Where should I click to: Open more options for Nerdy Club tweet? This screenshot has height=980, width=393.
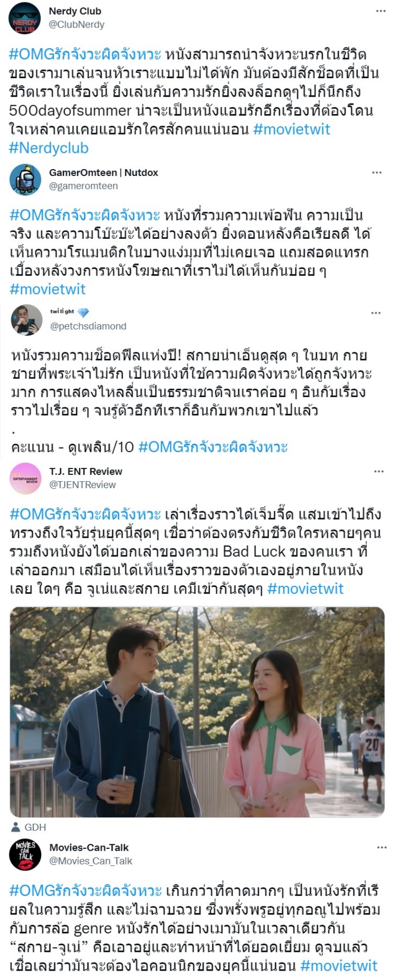coord(381,11)
